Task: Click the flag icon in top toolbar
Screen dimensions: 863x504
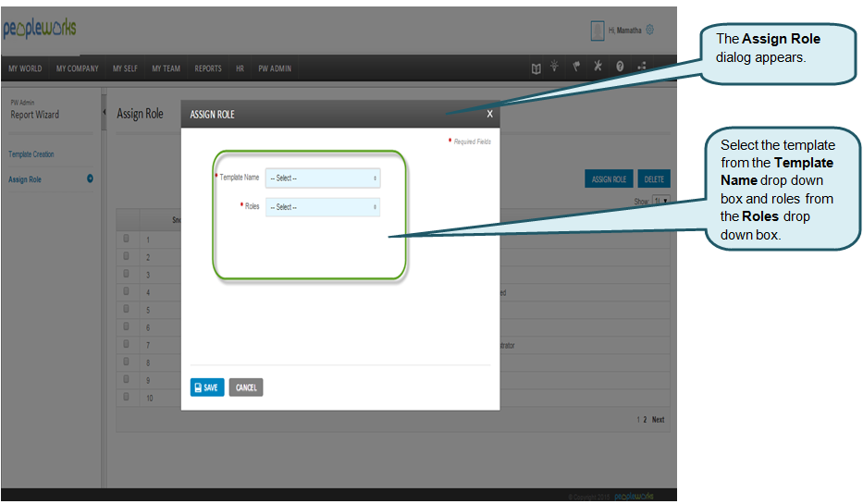Action: [x=575, y=68]
